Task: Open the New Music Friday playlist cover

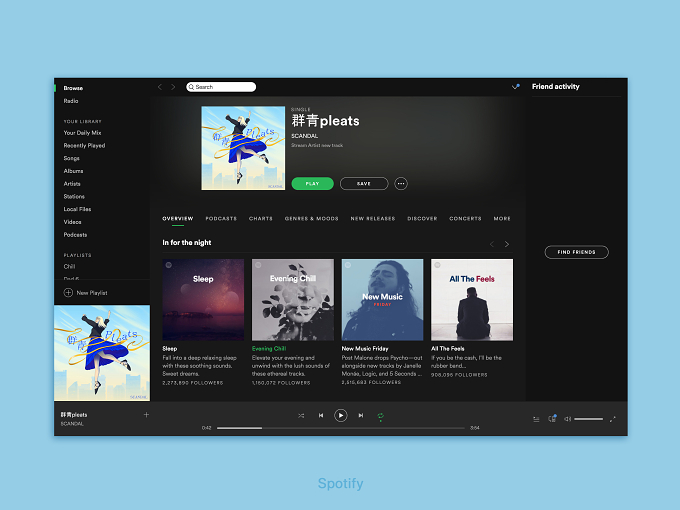Action: (382, 300)
